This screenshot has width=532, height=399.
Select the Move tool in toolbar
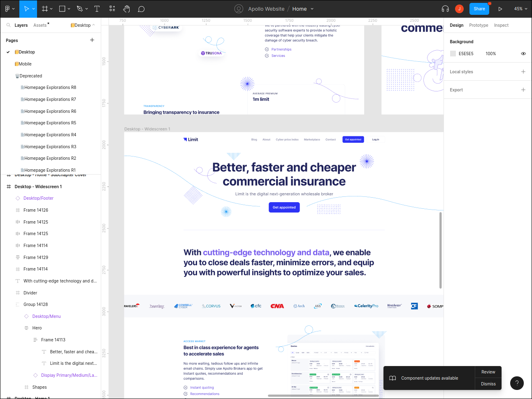coord(26,9)
